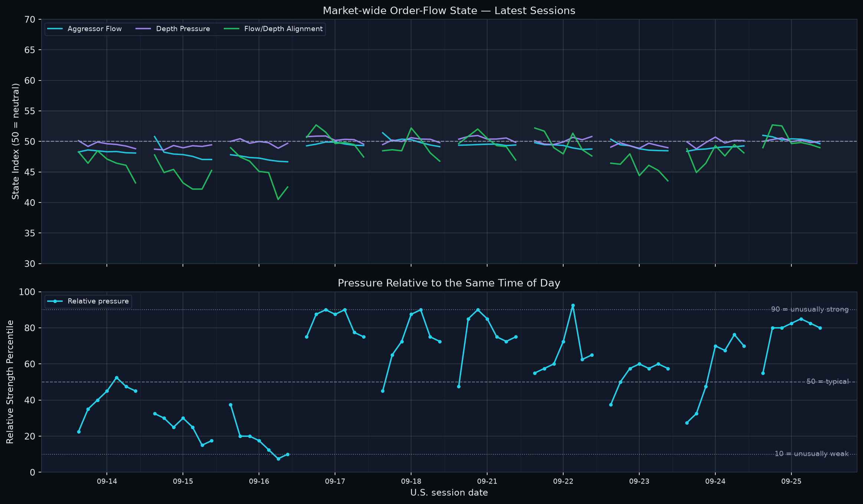Click the Aggressor Flow legend entry
Screen dimensions: 863x504
pyautogui.click(x=85, y=29)
